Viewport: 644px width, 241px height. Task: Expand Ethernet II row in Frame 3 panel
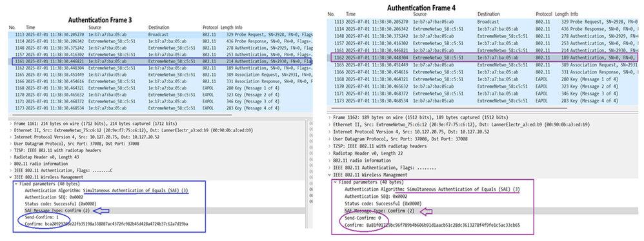point(11,130)
